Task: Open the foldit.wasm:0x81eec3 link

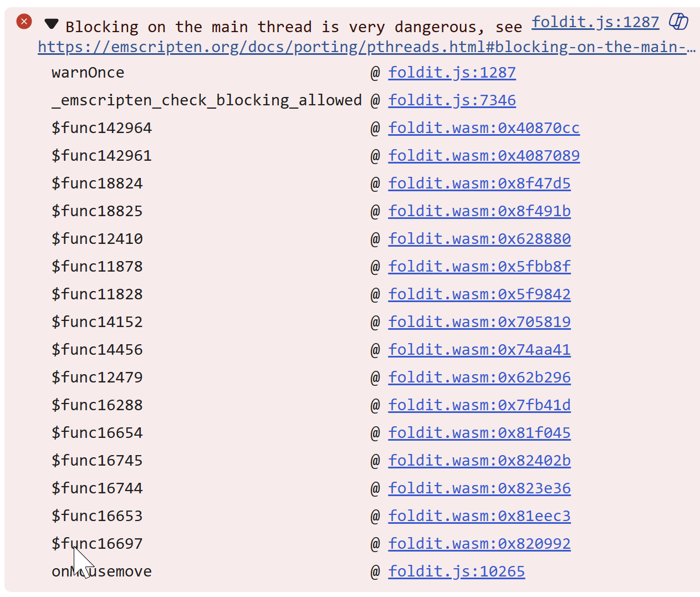Action: [479, 516]
